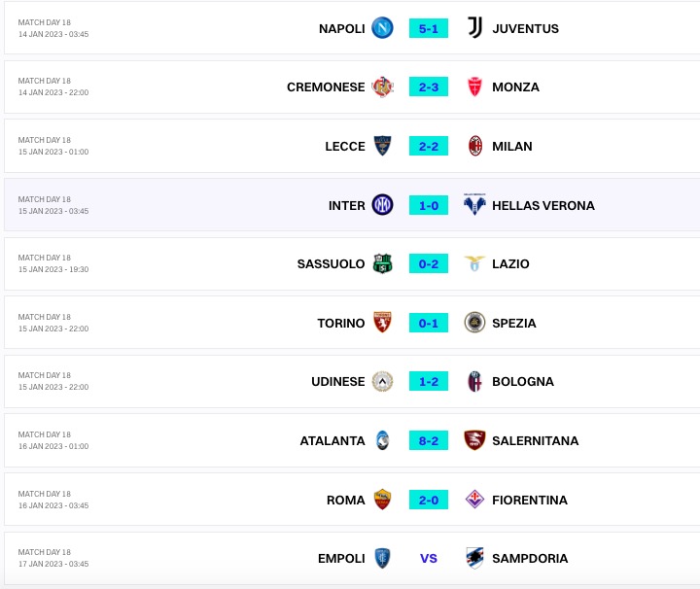Click the Sampdoria club crest icon
The image size is (700, 589).
point(474,558)
